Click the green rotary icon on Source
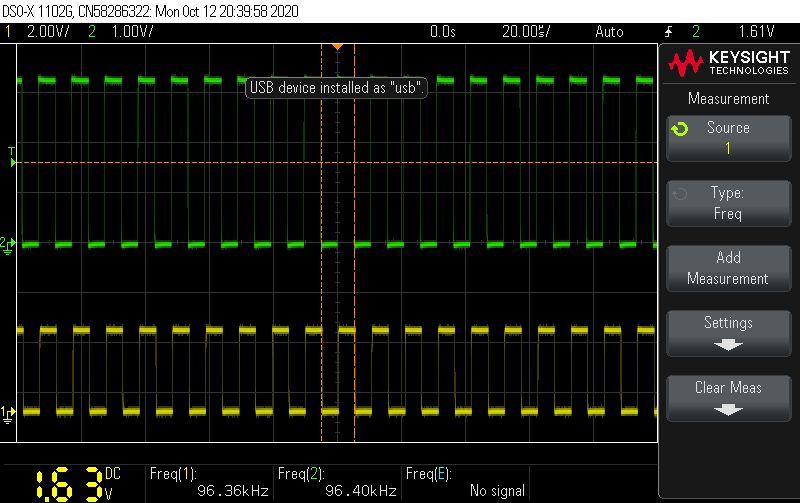800x503 pixels. [680, 129]
